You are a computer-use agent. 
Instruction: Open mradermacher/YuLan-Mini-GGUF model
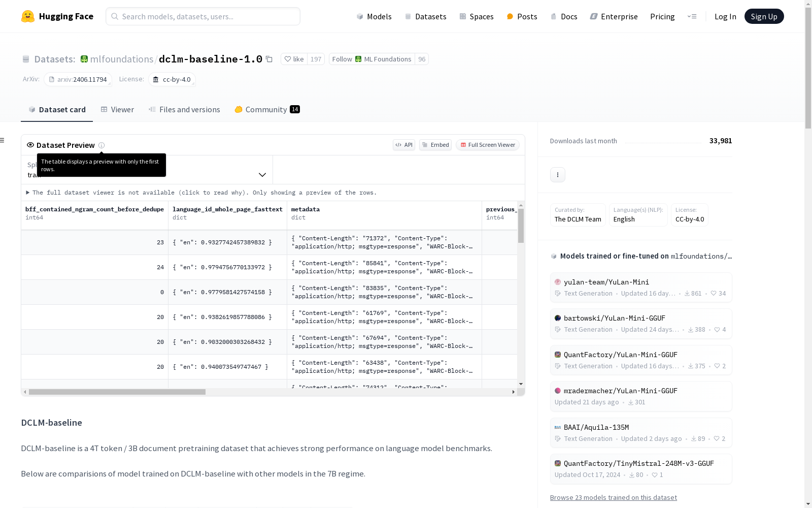coord(641,396)
